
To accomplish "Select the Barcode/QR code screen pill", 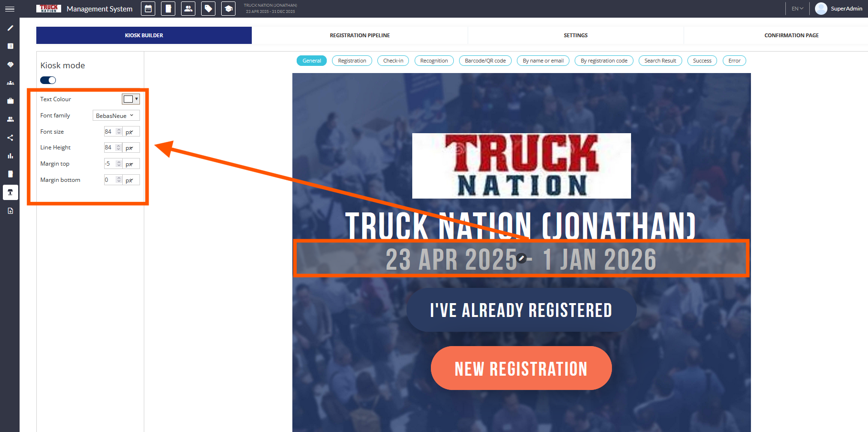I will [x=485, y=61].
